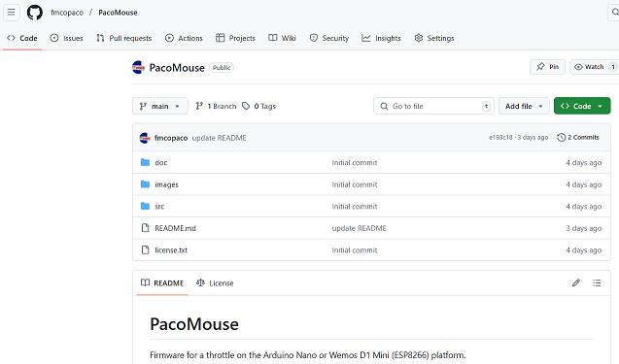Open the doc folder
Viewport: 619px width, 364px height.
[161, 162]
